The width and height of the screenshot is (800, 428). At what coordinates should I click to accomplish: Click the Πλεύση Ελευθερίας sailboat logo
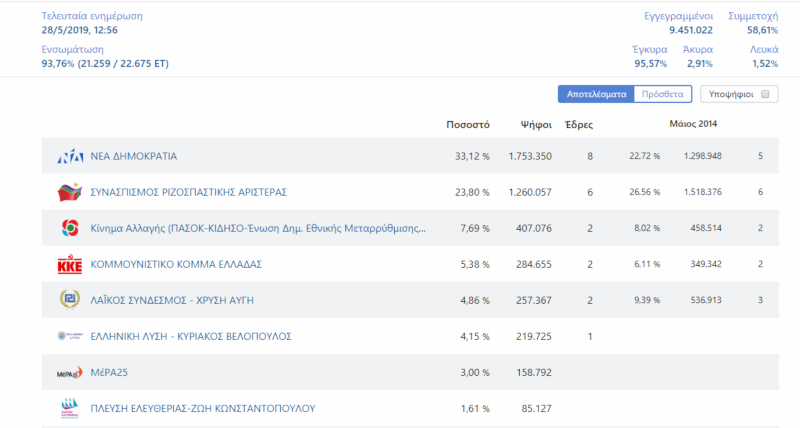[70, 408]
